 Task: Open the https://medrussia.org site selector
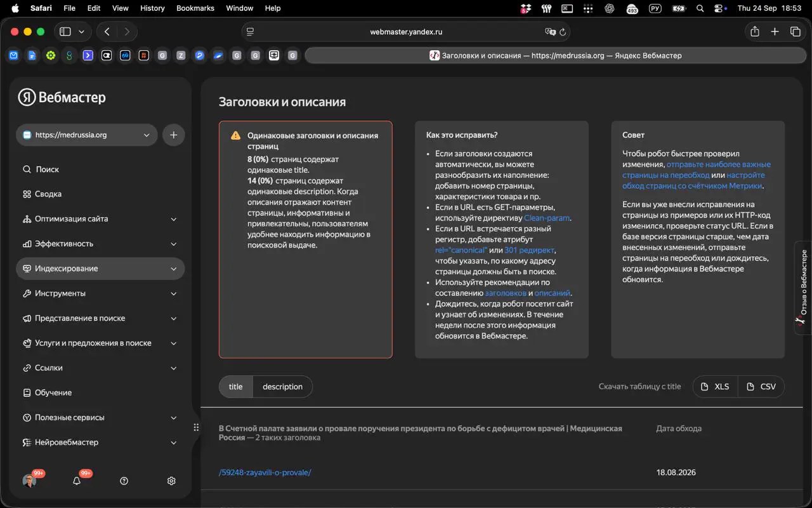[x=87, y=135]
